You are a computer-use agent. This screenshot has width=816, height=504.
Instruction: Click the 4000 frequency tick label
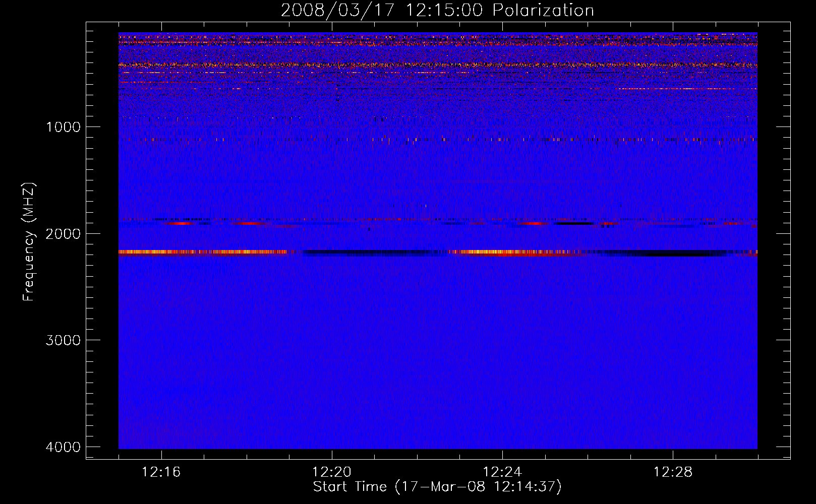point(63,447)
